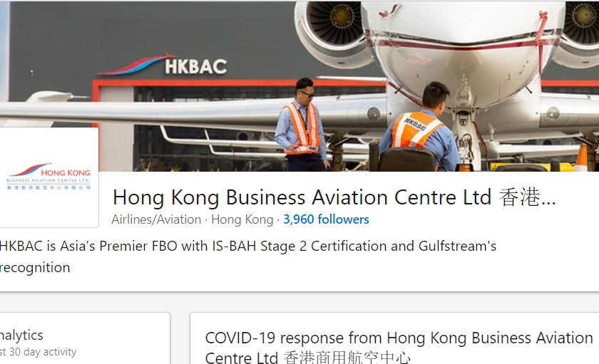Open the Analytics panel heading
Screen dimensions: 599x364
(21, 335)
